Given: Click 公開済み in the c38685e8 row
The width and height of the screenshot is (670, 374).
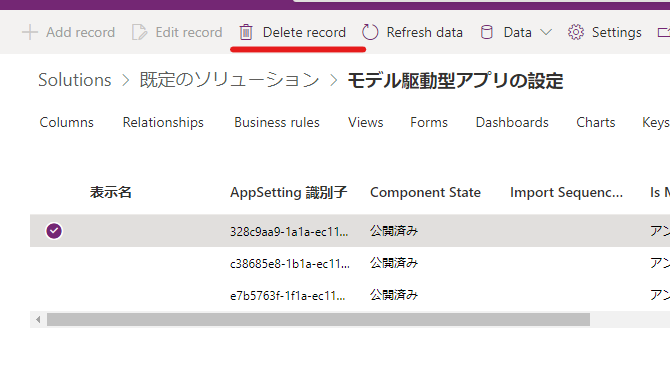Looking at the screenshot, I should [394, 263].
